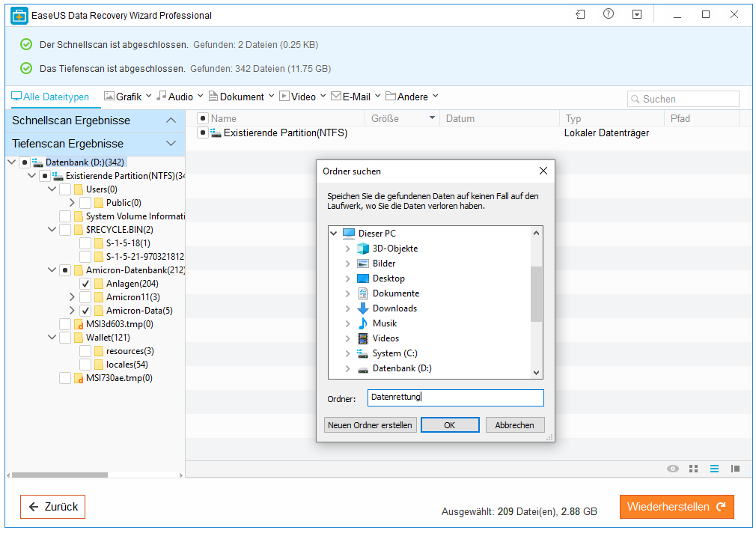Uncheck the Amicron-Data(5) checkbox
The height and width of the screenshot is (533, 756).
[85, 311]
